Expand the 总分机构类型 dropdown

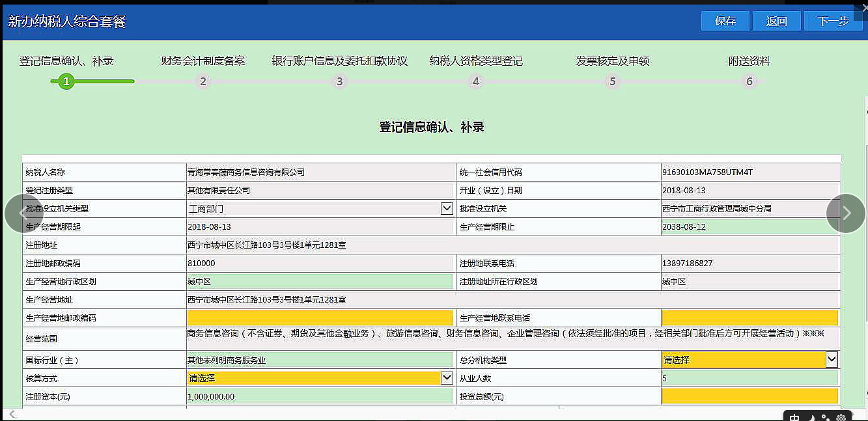pyautogui.click(x=832, y=359)
